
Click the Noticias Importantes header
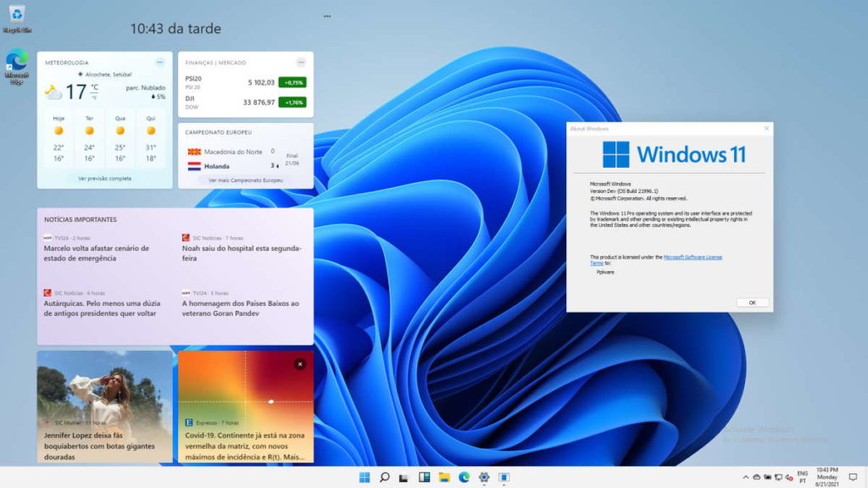[x=81, y=219]
